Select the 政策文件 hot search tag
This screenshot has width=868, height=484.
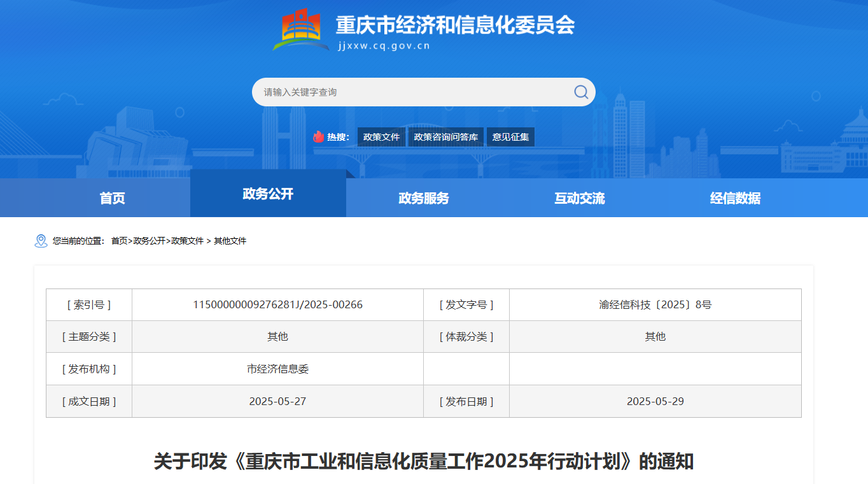tap(381, 137)
